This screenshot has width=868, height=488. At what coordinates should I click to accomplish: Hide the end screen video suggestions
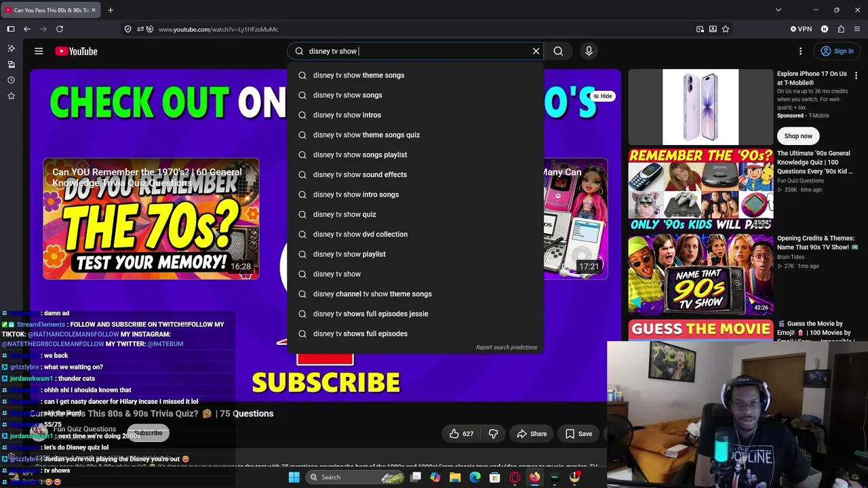pyautogui.click(x=602, y=96)
